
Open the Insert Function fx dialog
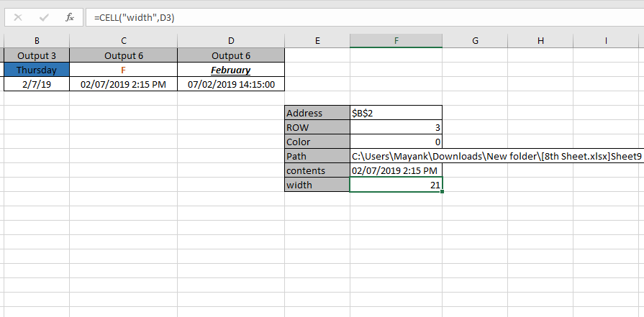coord(70,18)
